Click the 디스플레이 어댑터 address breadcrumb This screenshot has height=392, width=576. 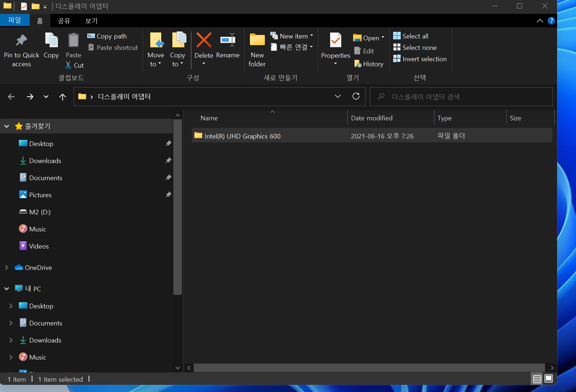click(124, 96)
